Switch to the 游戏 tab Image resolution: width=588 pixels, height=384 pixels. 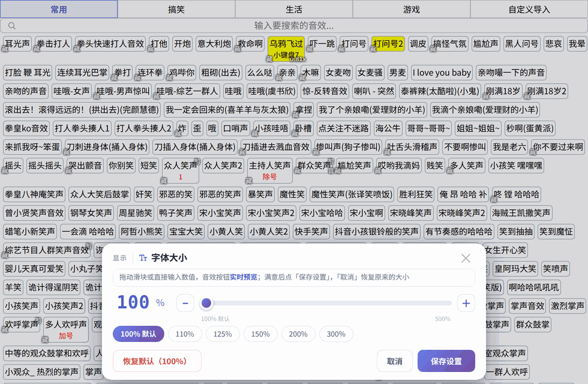click(x=412, y=10)
